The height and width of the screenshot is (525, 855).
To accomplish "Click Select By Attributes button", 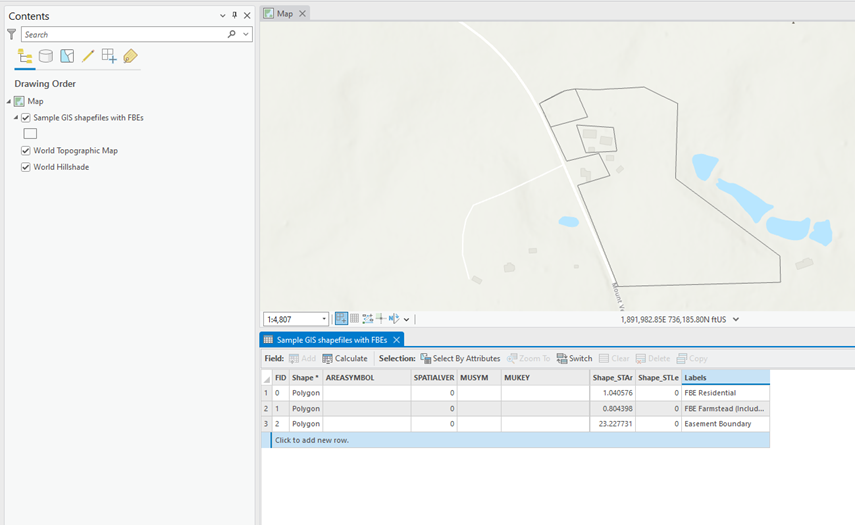I will click(460, 358).
